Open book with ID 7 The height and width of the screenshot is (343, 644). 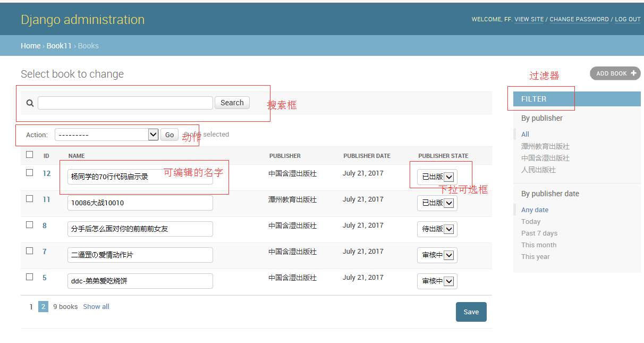45,252
